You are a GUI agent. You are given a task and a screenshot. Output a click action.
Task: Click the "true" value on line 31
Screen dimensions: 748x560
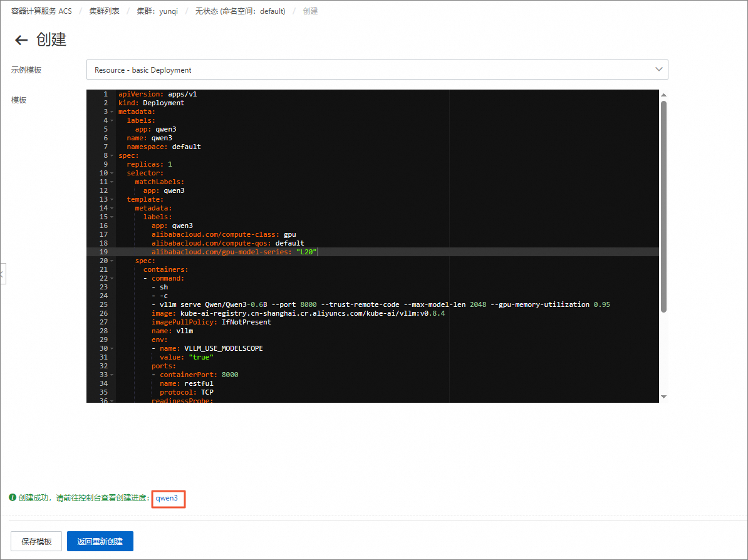coord(201,357)
